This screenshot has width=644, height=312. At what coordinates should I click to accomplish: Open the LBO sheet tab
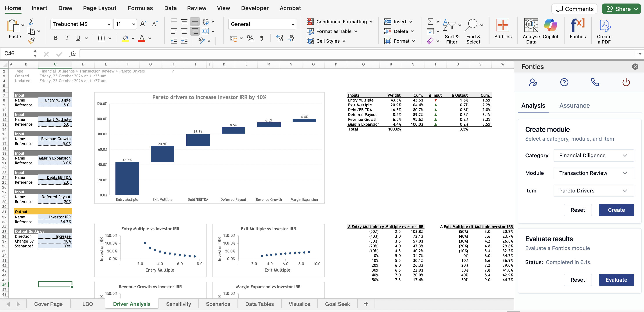coord(88,304)
